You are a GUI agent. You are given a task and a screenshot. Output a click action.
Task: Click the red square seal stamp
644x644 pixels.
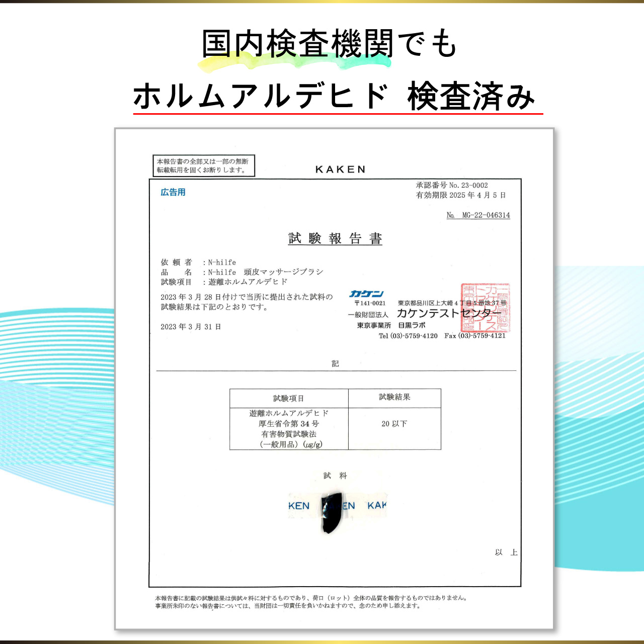[486, 308]
